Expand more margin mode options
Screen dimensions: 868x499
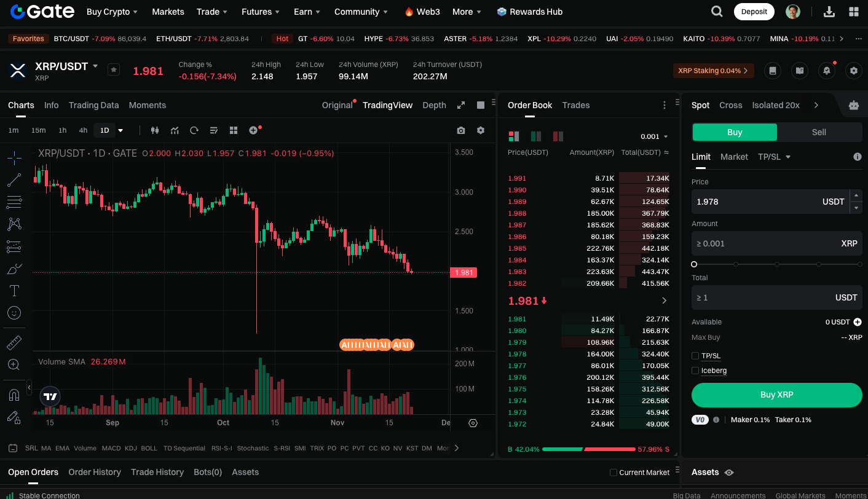(x=816, y=105)
